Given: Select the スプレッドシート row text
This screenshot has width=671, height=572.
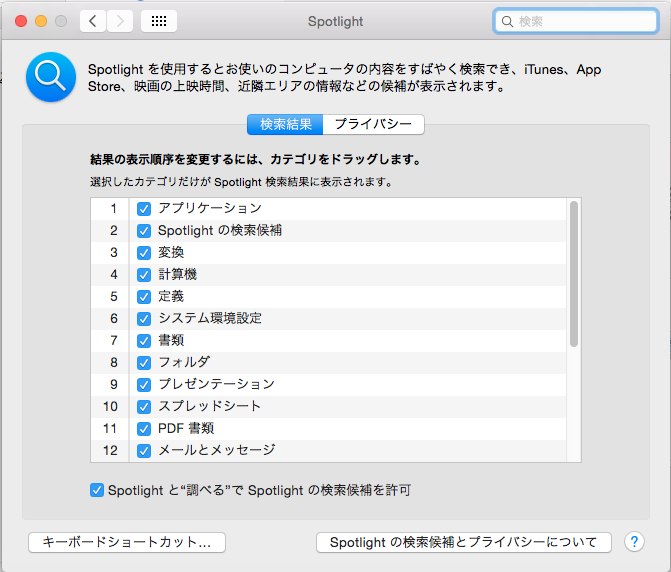Looking at the screenshot, I should pyautogui.click(x=209, y=406).
